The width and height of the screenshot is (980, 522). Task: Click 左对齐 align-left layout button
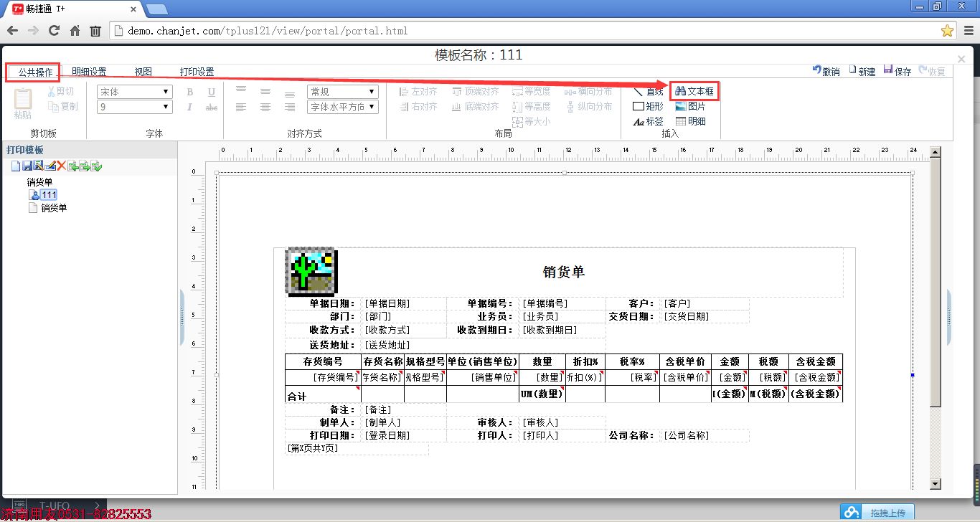click(418, 92)
